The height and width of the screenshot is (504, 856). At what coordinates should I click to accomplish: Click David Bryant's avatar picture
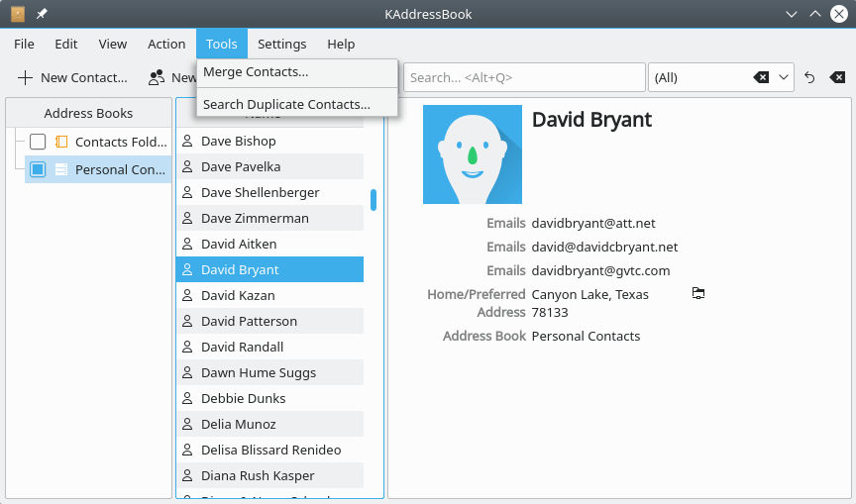[473, 154]
